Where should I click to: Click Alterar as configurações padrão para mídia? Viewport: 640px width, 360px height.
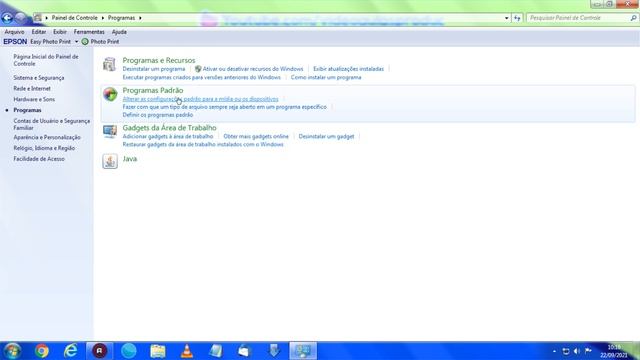pyautogui.click(x=200, y=99)
